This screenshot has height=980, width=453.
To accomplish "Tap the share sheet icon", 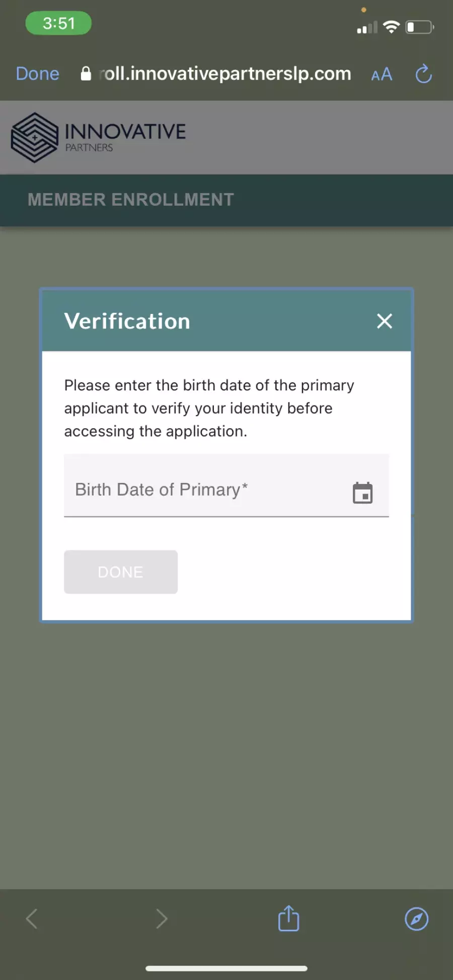I will 289,918.
